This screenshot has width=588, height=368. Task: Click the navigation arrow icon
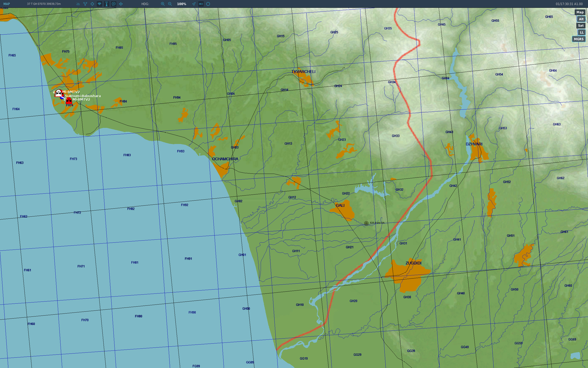click(194, 4)
